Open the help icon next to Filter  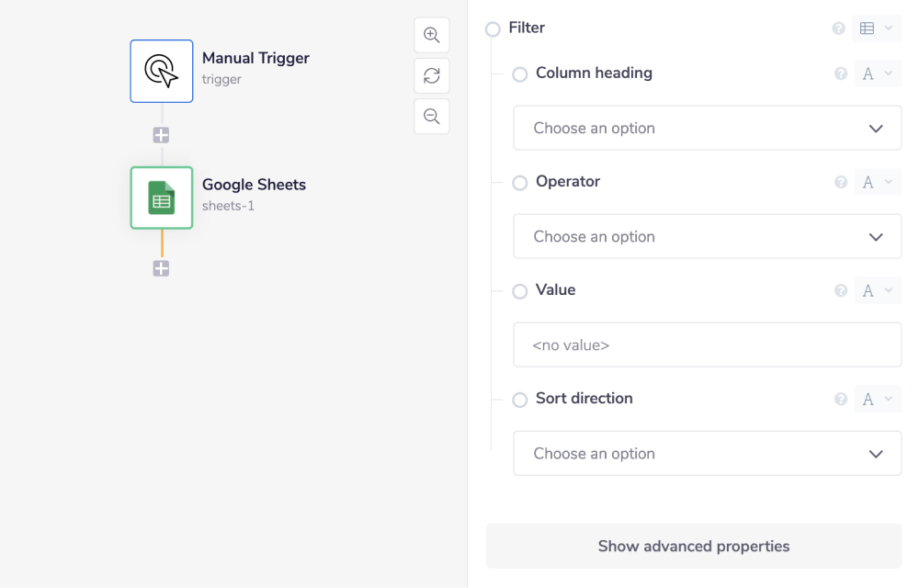[x=838, y=28]
